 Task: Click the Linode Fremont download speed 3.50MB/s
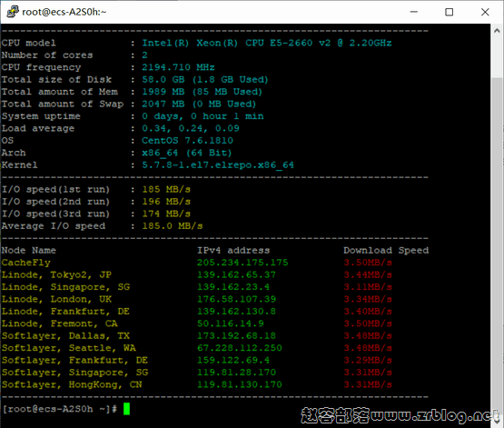pyautogui.click(x=368, y=323)
